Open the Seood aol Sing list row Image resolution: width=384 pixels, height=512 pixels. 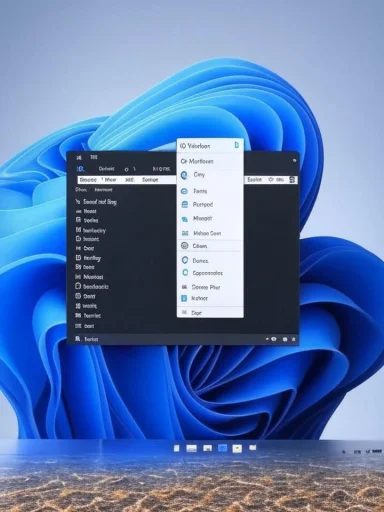coord(96,202)
